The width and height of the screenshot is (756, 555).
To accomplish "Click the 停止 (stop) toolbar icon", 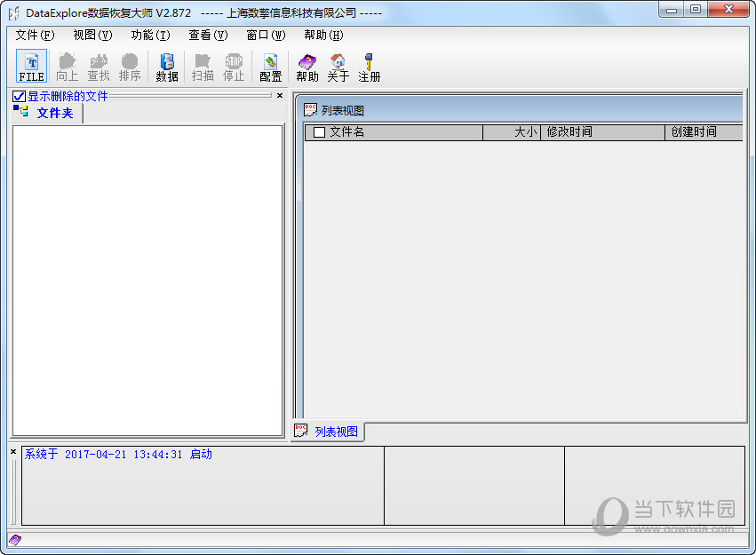I will click(234, 66).
